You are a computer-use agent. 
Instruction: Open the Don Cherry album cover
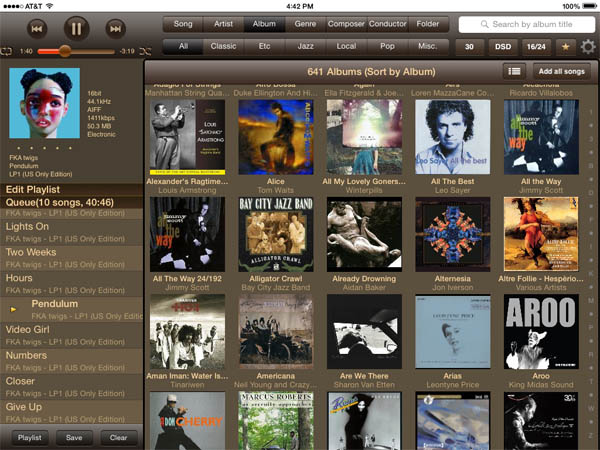tap(188, 421)
